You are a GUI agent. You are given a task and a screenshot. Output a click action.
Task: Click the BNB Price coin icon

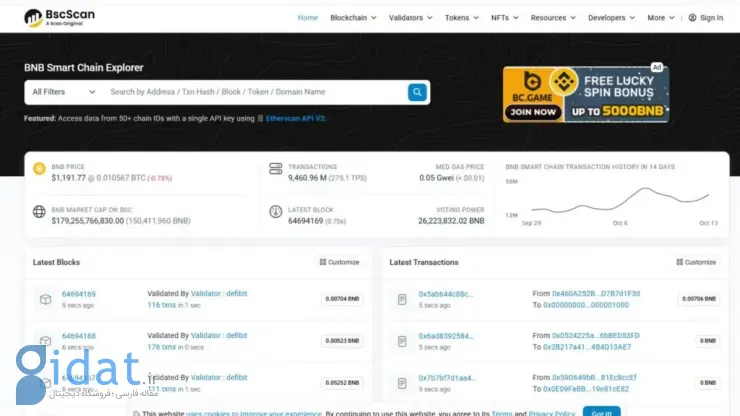coord(40,170)
